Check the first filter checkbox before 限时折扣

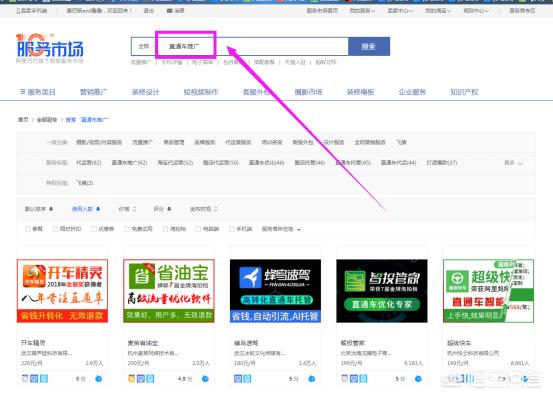click(28, 229)
